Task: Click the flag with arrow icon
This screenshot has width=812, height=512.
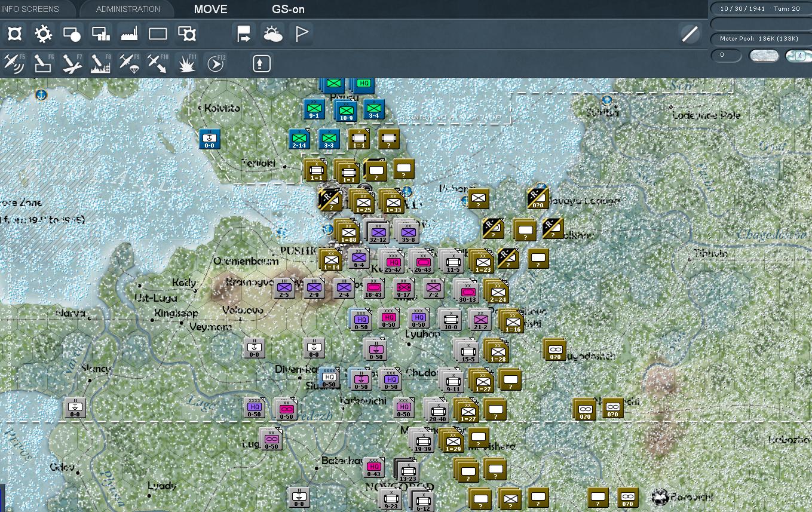Action: [244, 34]
